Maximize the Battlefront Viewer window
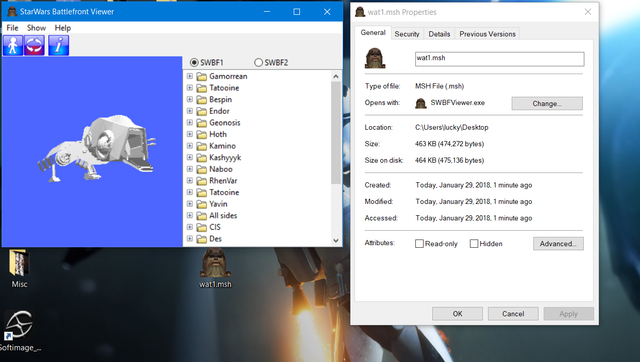 tap(297, 11)
